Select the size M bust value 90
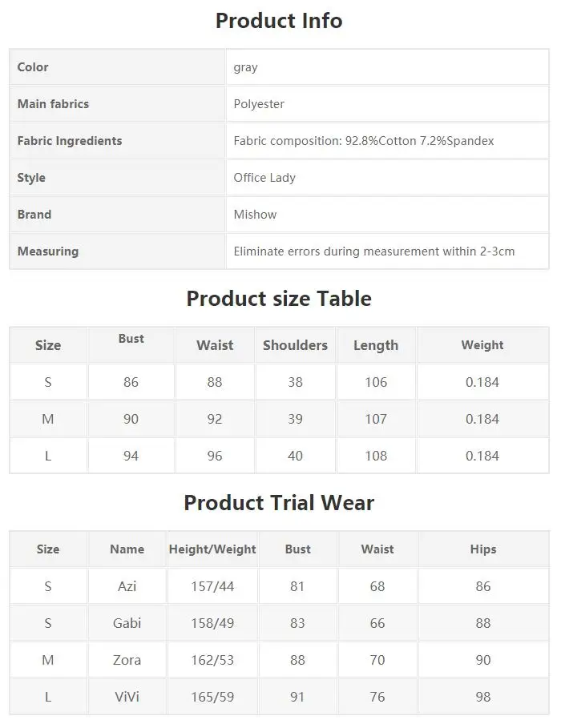The width and height of the screenshot is (561, 728). (x=131, y=419)
